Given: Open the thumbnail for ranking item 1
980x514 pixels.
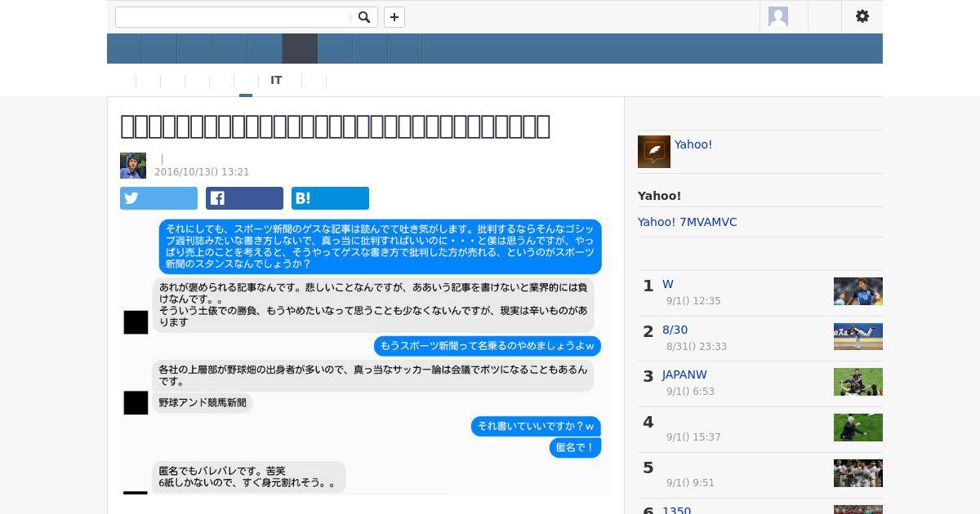Looking at the screenshot, I should 858,291.
